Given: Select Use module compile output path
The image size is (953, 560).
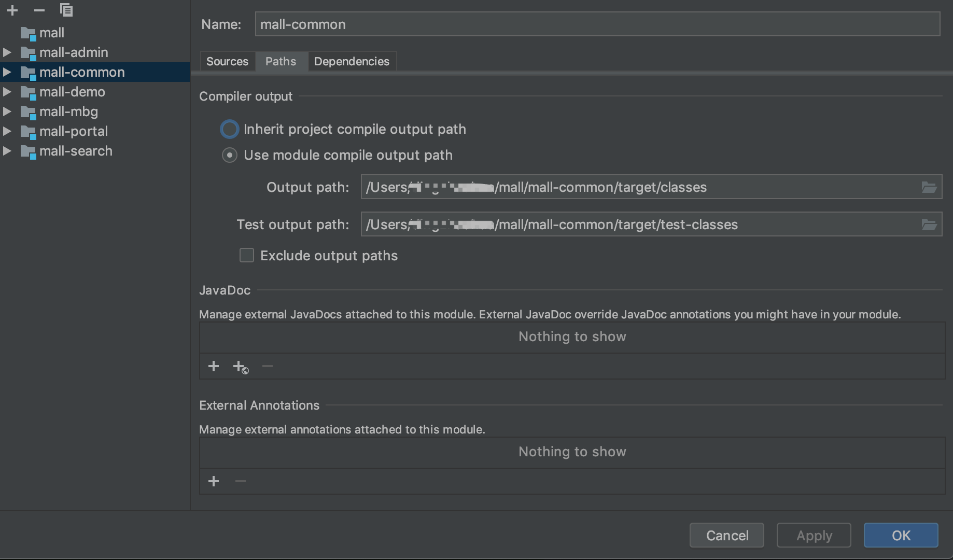Looking at the screenshot, I should 230,155.
